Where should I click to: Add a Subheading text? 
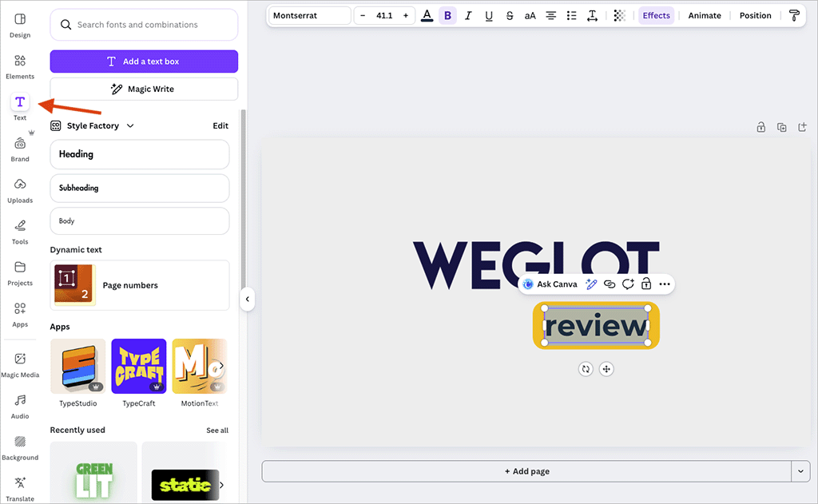140,188
